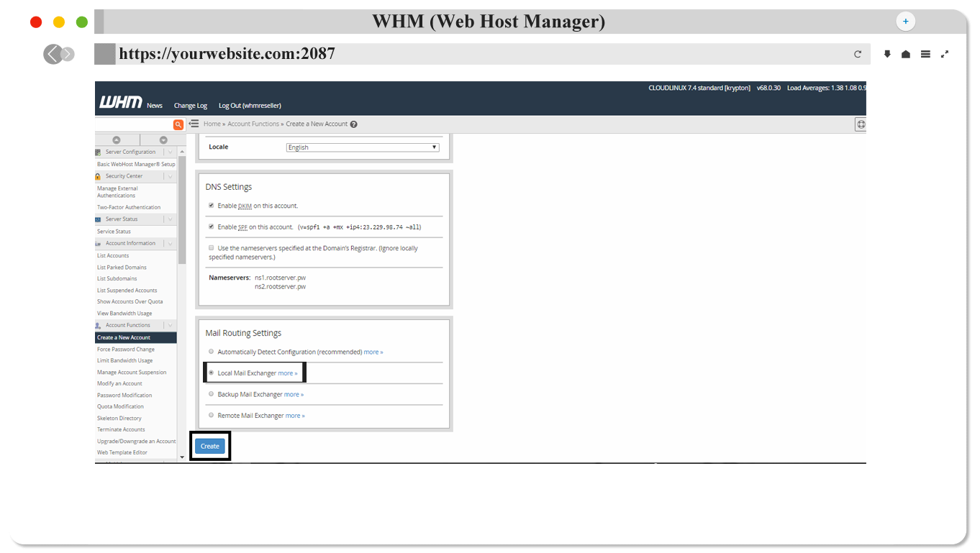Toggle the sidebar collapse menu icon

[194, 124]
